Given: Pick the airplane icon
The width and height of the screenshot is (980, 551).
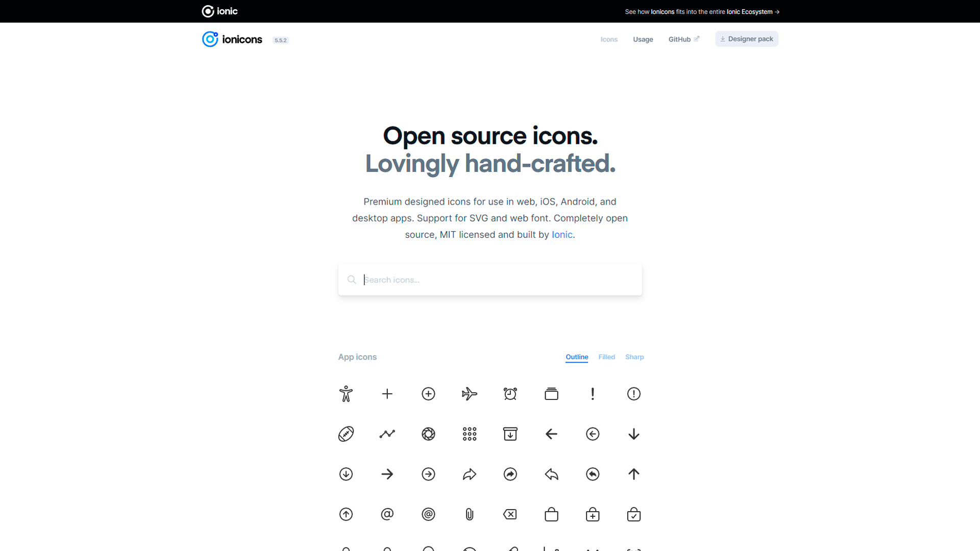Looking at the screenshot, I should pyautogui.click(x=470, y=394).
